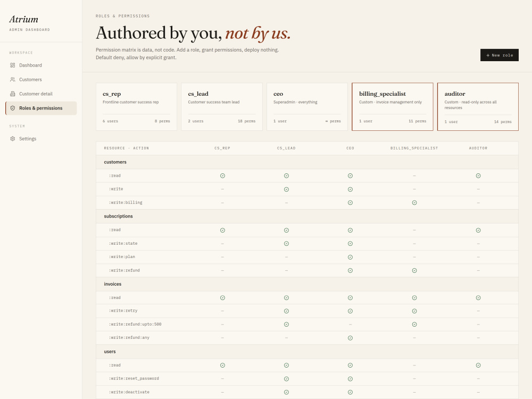The image size is (532, 399).
Task: Click check for users :write:deactivate under ceo
Action: (350, 392)
